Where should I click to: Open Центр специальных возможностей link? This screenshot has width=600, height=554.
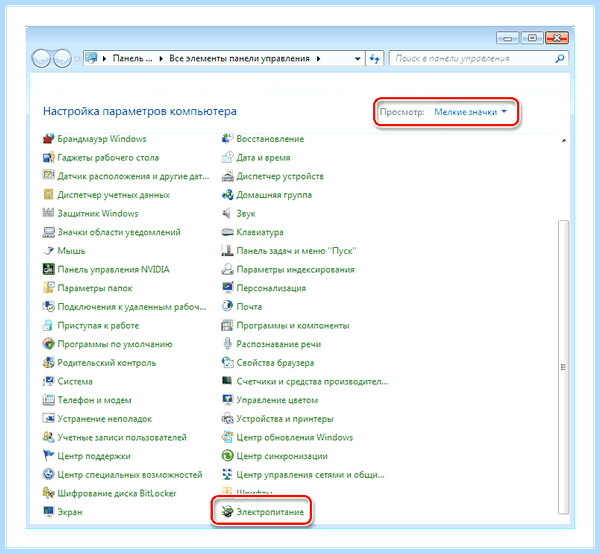130,474
